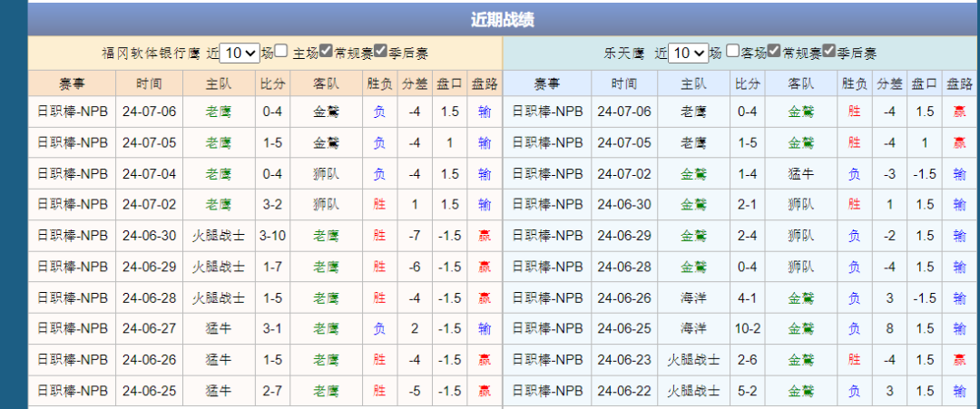Click score 2-7 in 福冈软体银行鹰 table
This screenshot has height=409, width=980.
pyautogui.click(x=272, y=391)
